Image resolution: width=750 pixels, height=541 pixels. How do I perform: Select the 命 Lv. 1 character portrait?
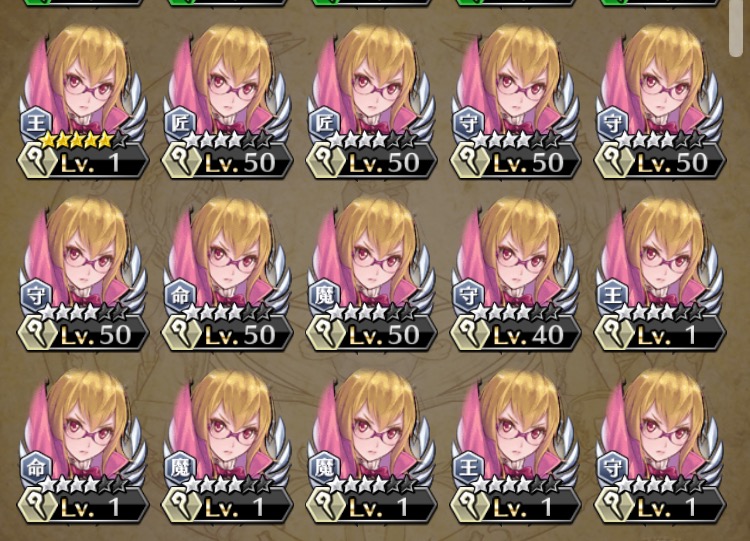(x=83, y=446)
